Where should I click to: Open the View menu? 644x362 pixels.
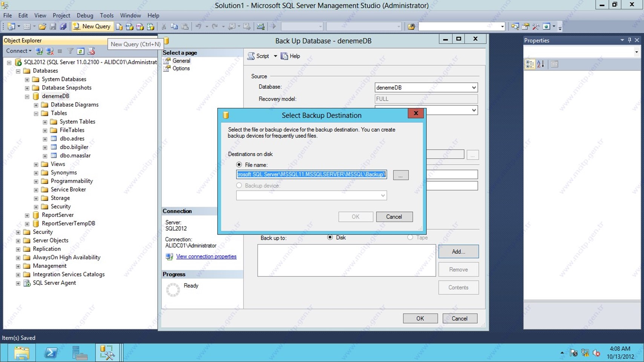40,15
